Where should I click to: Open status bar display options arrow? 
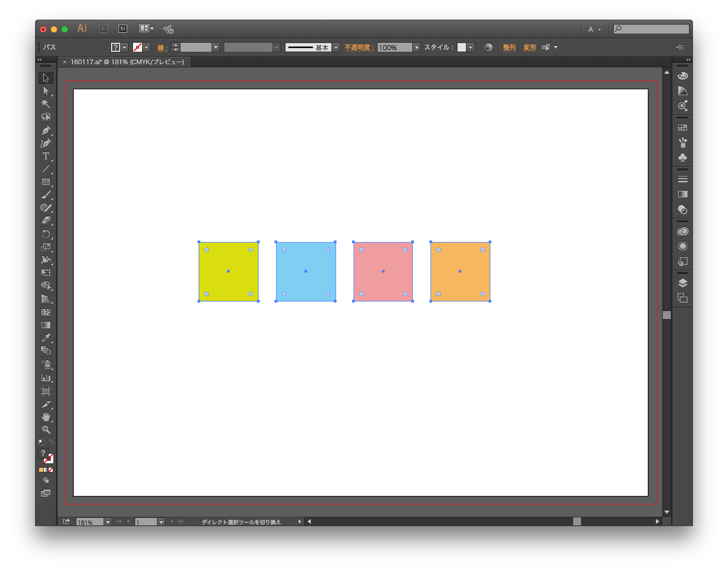tap(300, 522)
